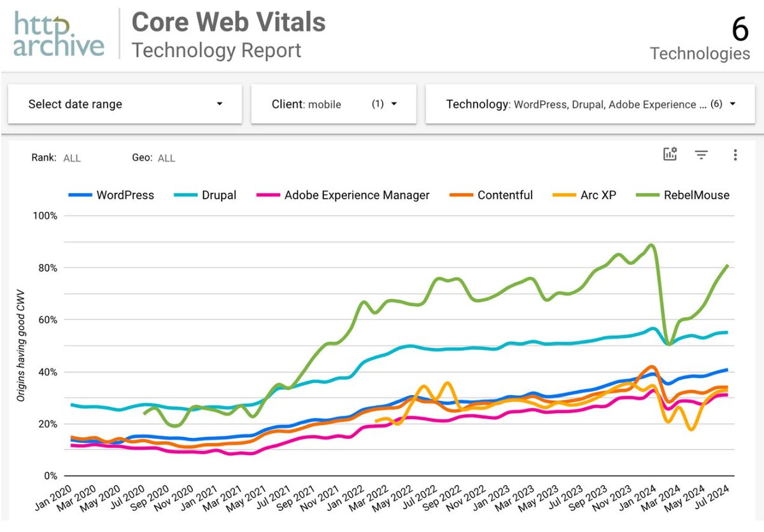Open chart three-dot more options menu
The width and height of the screenshot is (764, 532).
735,155
